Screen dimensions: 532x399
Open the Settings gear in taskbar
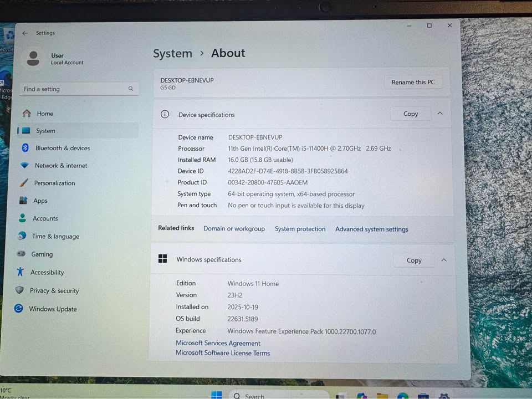(x=444, y=396)
